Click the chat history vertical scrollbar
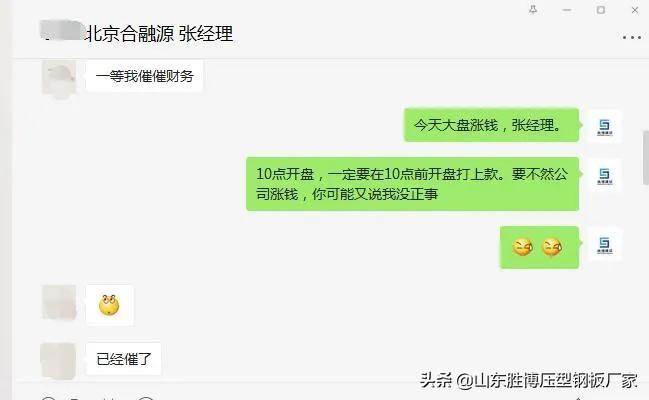649x400 pixels. pyautogui.click(x=646, y=157)
